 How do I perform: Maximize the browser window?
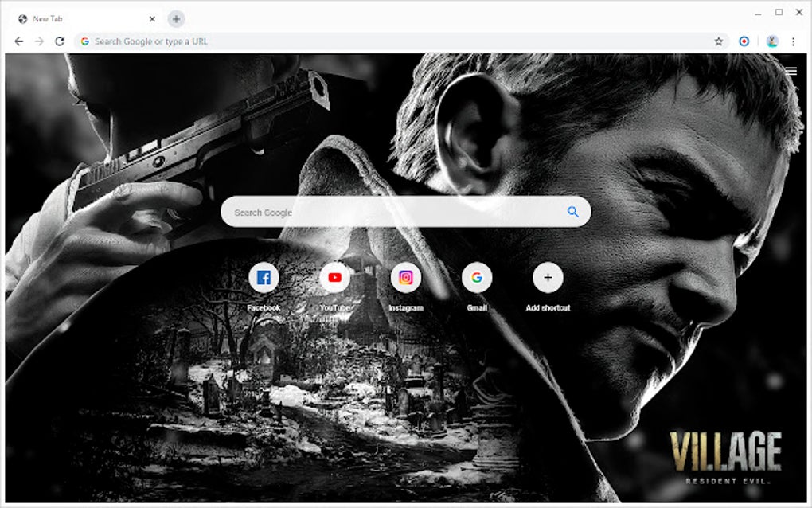779,12
